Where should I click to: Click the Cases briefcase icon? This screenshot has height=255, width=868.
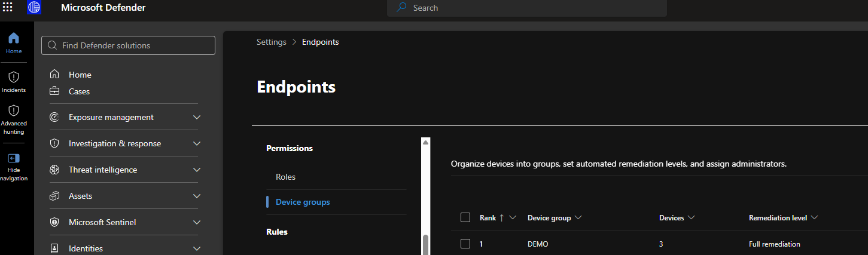54,91
